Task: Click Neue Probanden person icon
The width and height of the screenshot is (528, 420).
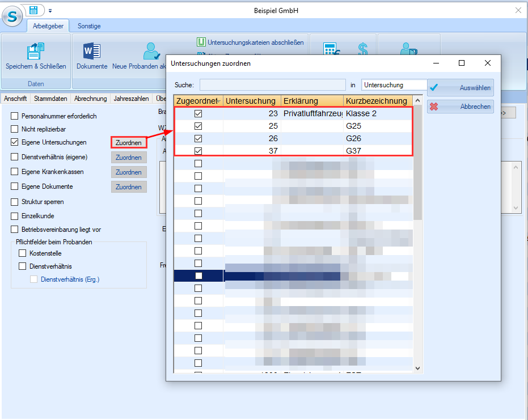Action: coord(151,51)
